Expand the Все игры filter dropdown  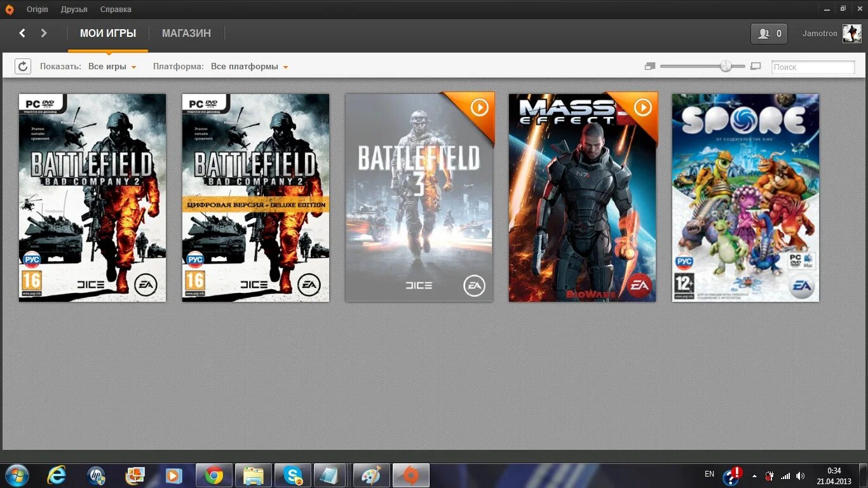[x=112, y=67]
